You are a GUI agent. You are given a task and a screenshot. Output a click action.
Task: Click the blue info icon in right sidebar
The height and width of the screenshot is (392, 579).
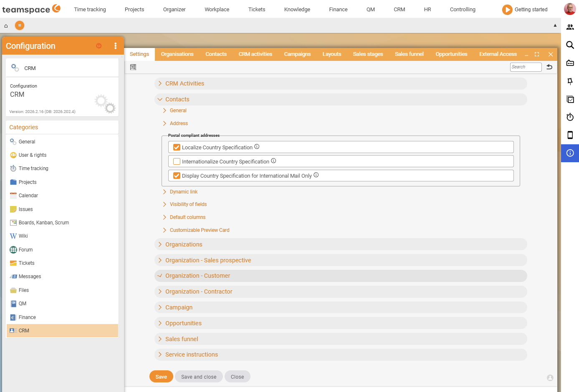(x=570, y=153)
